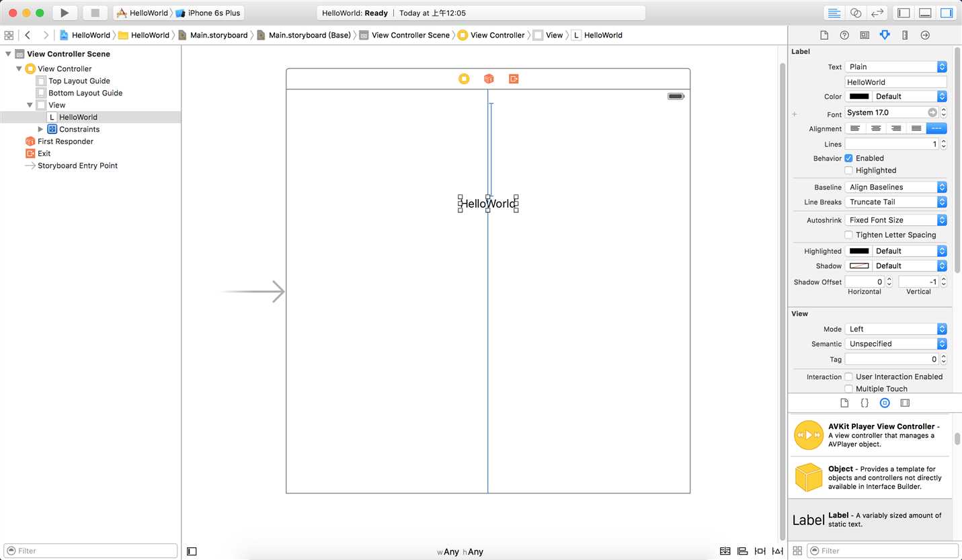Switch to Standard editor mode

click(834, 13)
